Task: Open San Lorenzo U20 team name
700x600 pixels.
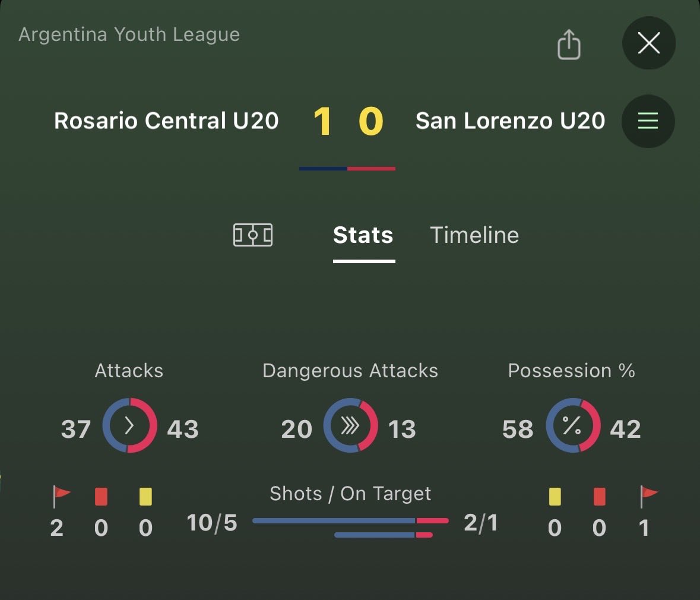Action: [510, 121]
